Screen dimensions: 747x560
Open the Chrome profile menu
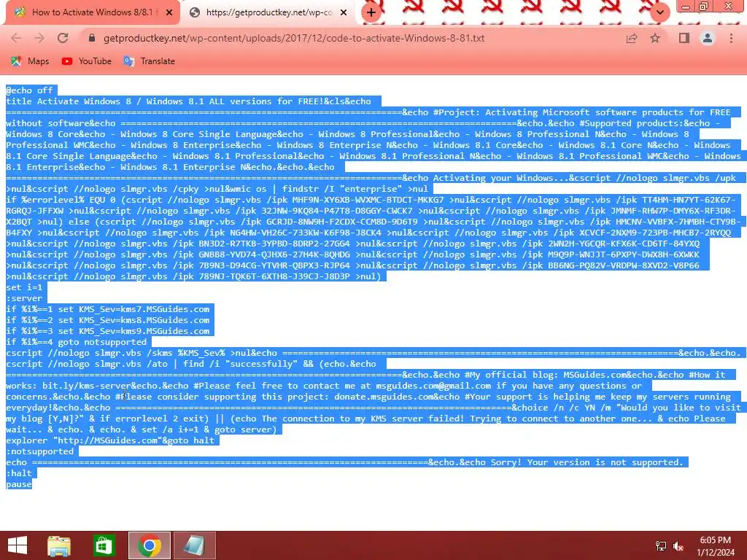pyautogui.click(x=708, y=38)
